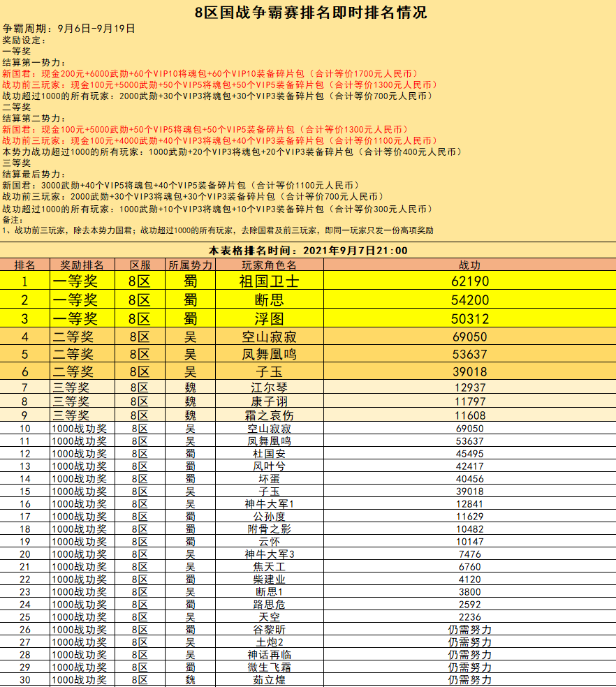
Task: Select player name 神牛大军1
Action: (x=269, y=504)
